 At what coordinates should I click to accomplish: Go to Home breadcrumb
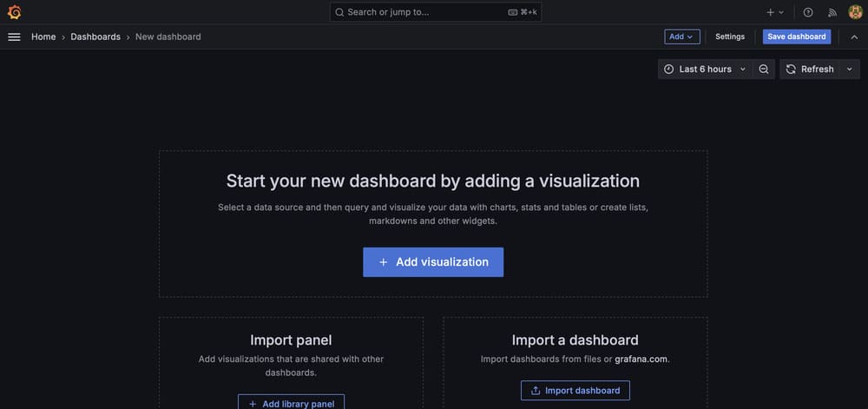click(x=43, y=36)
